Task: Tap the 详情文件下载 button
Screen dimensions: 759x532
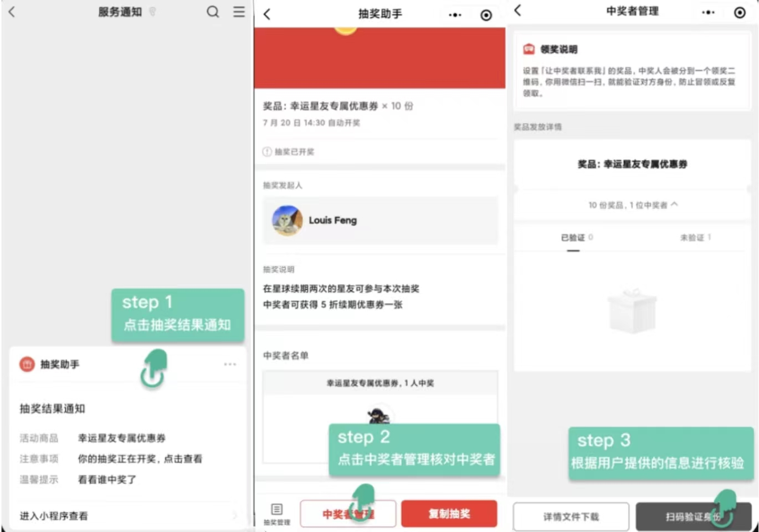Action: 571,516
